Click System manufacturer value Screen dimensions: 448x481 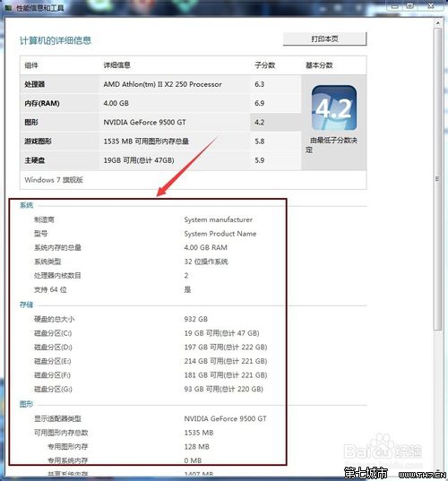(218, 219)
